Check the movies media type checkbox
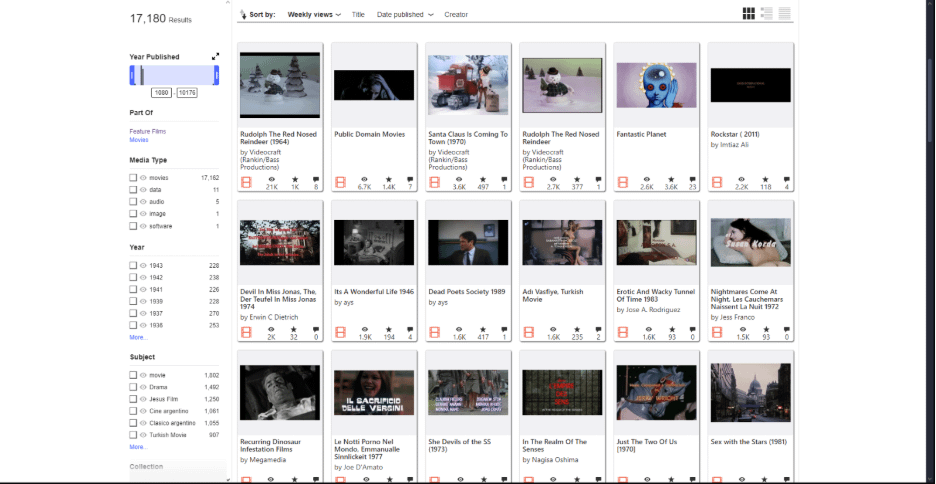The image size is (936, 484). click(133, 178)
